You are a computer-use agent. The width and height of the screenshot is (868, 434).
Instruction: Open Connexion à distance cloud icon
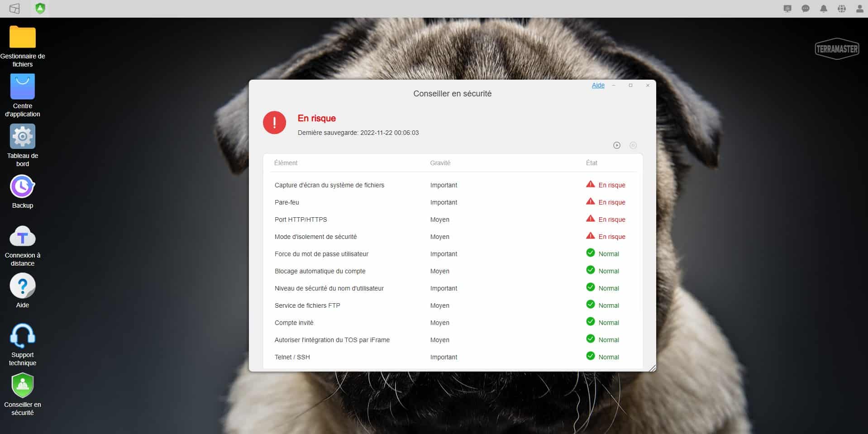point(23,236)
